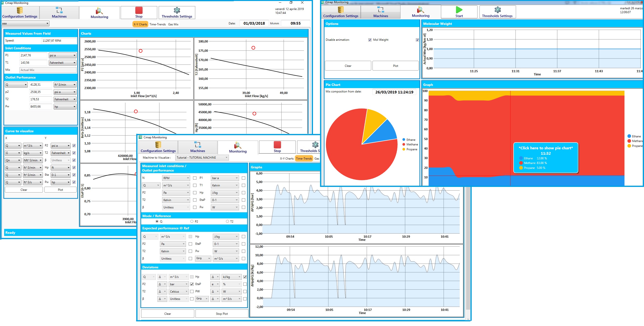This screenshot has width=644, height=326.
Task: Click the red marker on the P2 chart
Action: click(140, 51)
